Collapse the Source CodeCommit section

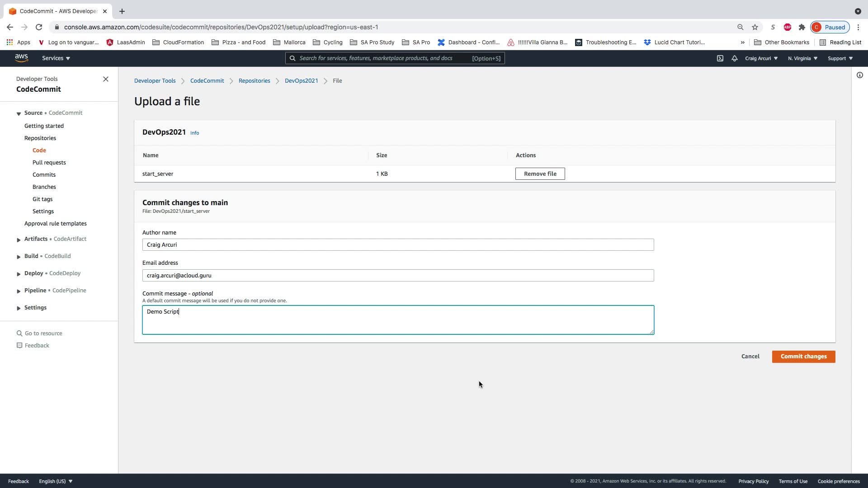point(19,113)
